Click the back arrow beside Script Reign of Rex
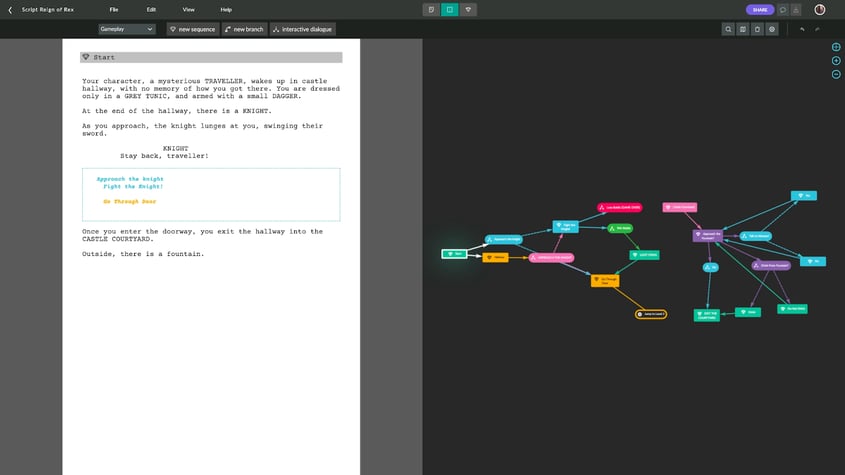845x475 pixels. coord(11,9)
